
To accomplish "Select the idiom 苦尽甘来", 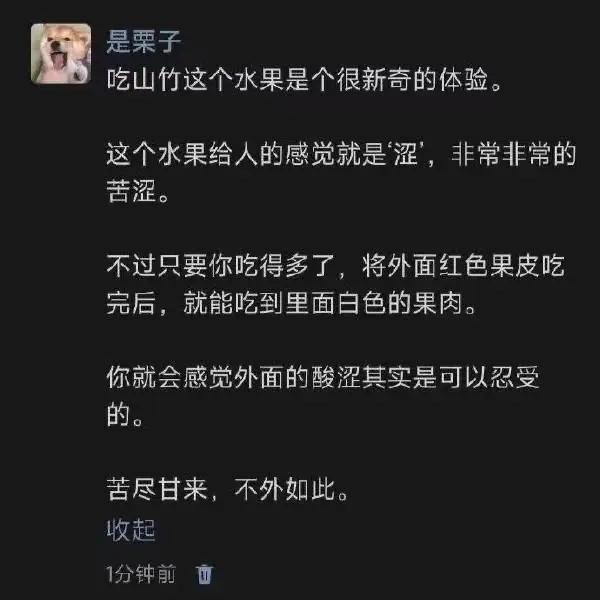I will click(x=157, y=489).
